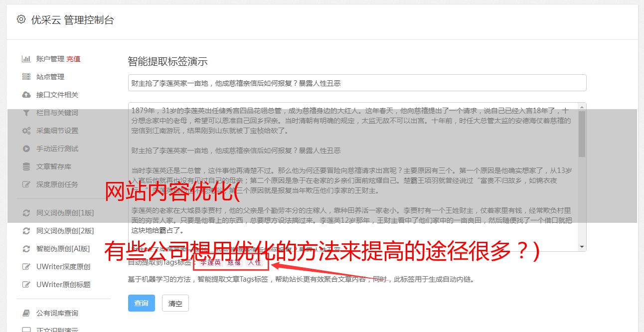Screen dimensions: 644x332
Task: Click the red 充值 link
Action: [x=73, y=59]
